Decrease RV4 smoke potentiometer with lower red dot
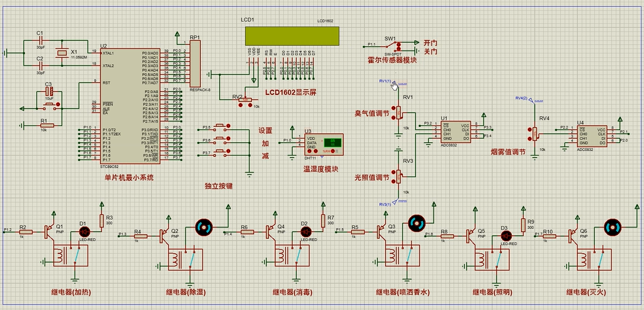Screen dimensions: 644x310 click(x=529, y=138)
